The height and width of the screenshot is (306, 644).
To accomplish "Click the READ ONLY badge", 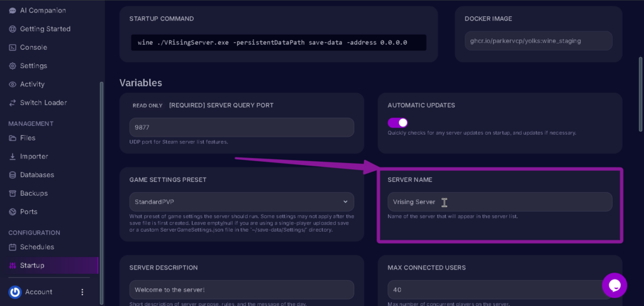I will pyautogui.click(x=148, y=106).
